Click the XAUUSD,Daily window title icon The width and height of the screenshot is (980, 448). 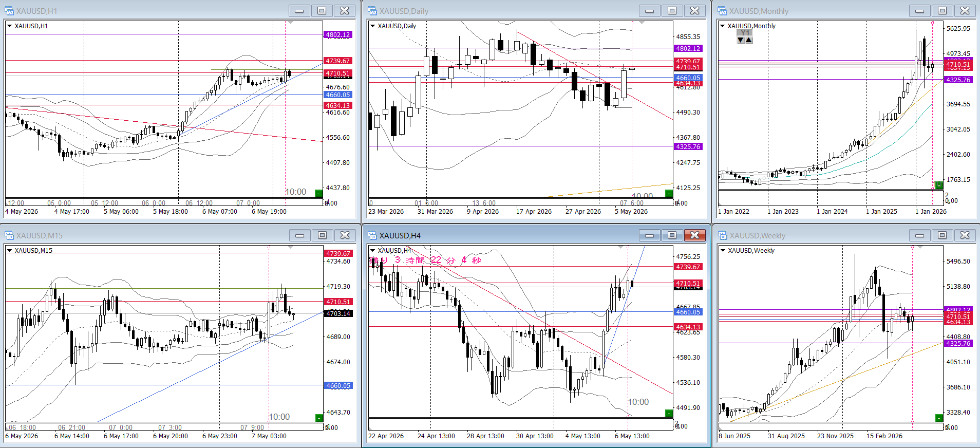pyautogui.click(x=372, y=11)
